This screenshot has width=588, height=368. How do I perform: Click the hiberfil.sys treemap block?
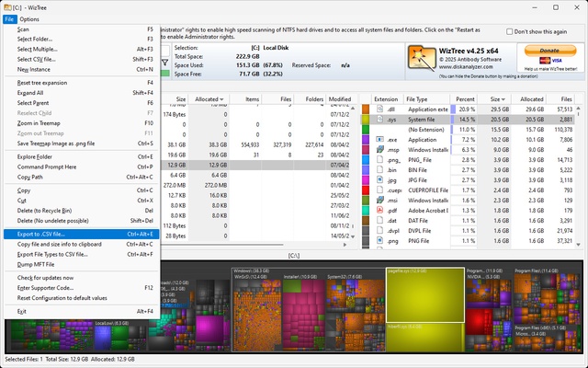click(425, 338)
